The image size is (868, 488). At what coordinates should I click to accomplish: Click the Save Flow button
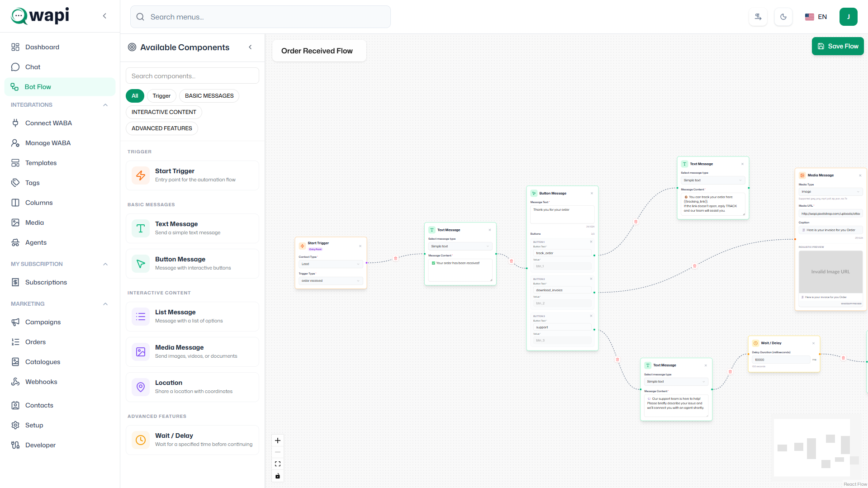pos(838,46)
